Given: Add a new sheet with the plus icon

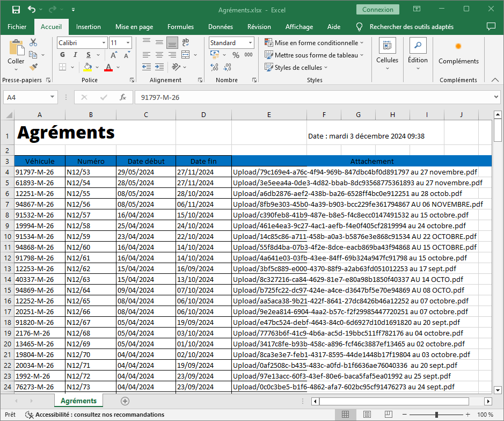Looking at the screenshot, I should click(125, 401).
